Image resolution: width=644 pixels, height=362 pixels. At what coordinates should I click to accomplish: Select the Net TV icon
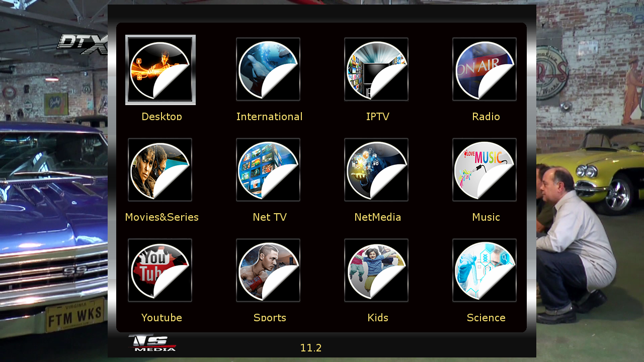tap(268, 170)
